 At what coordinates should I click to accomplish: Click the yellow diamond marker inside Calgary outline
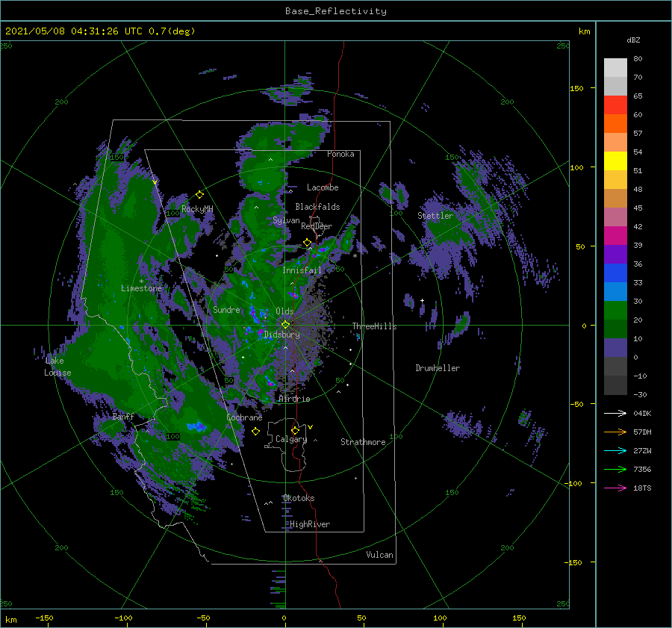point(295,430)
